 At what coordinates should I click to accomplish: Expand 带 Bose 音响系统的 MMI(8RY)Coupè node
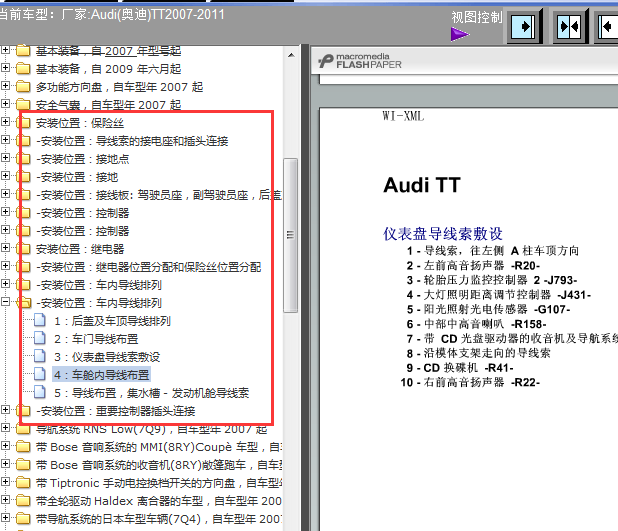tap(5, 445)
